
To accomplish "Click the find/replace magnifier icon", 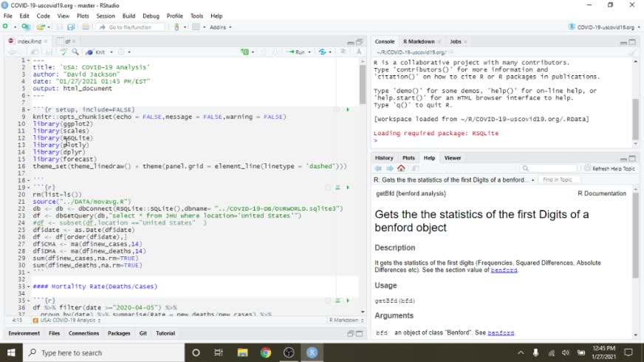I will click(x=75, y=52).
